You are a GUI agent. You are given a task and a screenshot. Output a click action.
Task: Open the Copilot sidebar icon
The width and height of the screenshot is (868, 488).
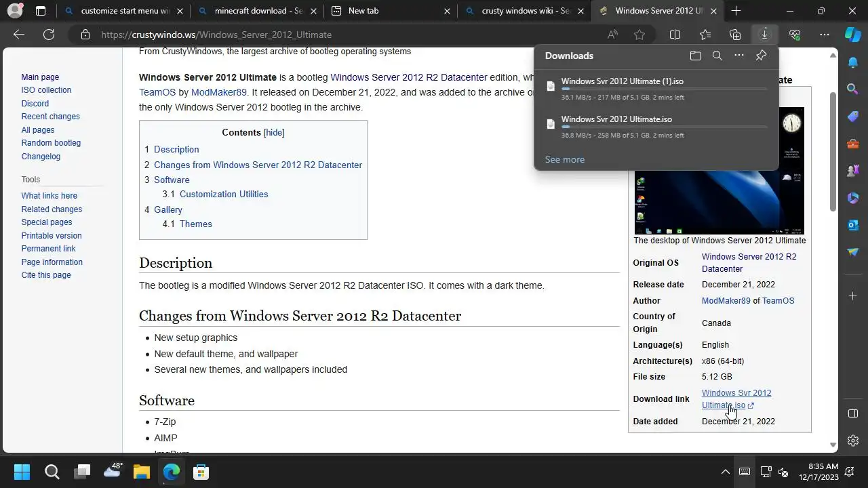click(x=853, y=35)
